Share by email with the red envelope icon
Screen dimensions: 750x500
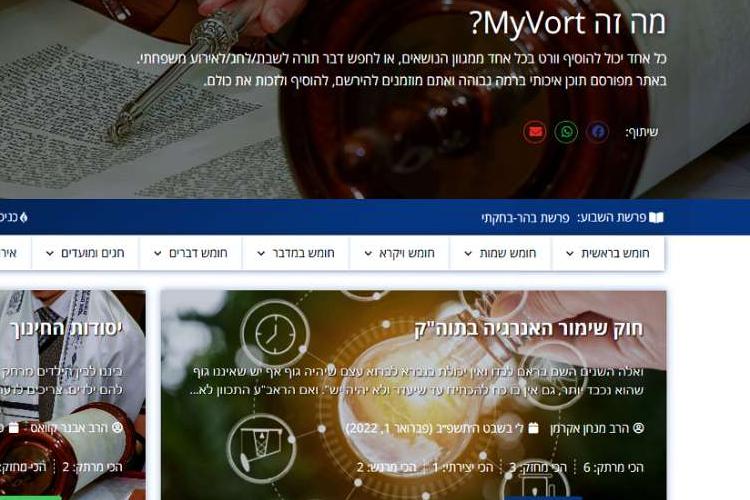coord(535,132)
